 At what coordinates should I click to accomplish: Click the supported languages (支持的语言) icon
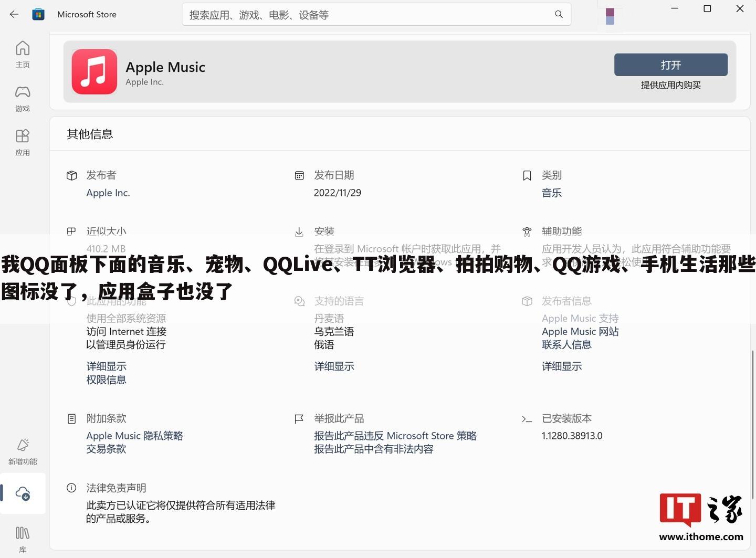click(x=299, y=301)
